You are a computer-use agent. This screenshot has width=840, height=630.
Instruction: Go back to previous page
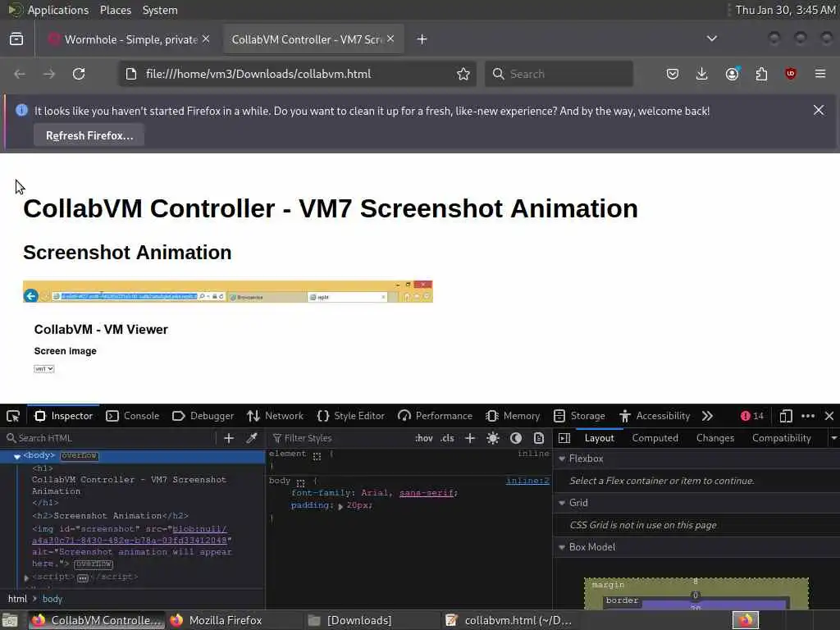20,74
